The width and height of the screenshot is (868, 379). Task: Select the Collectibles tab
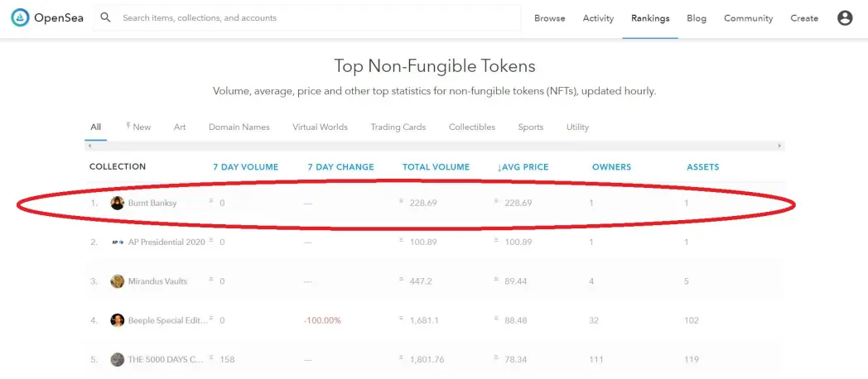click(x=471, y=127)
